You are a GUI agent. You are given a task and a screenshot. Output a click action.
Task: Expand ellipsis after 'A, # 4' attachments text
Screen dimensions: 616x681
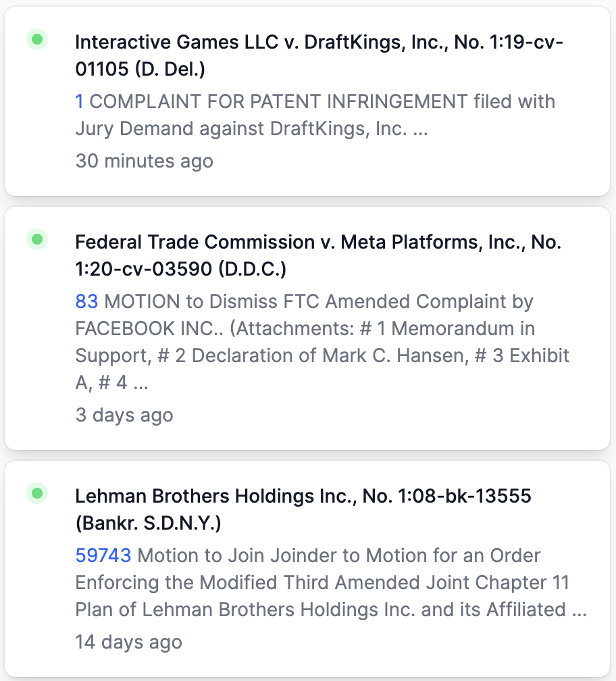coord(140,383)
